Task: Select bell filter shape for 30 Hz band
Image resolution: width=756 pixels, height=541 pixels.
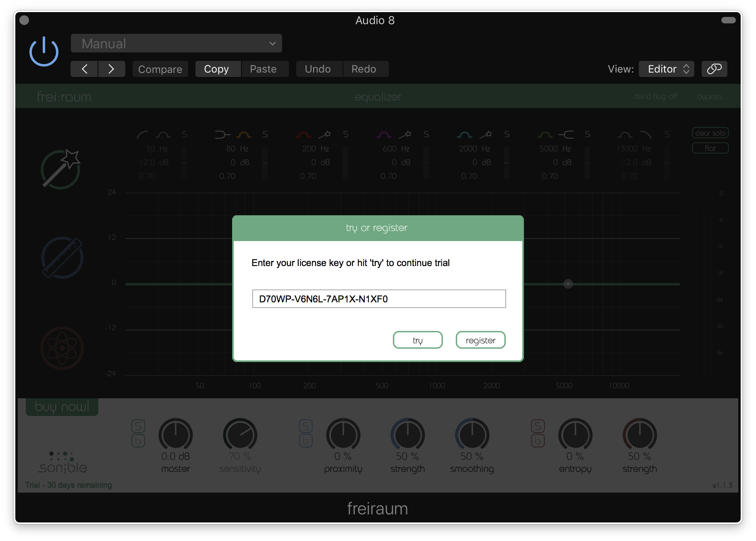Action: (163, 134)
